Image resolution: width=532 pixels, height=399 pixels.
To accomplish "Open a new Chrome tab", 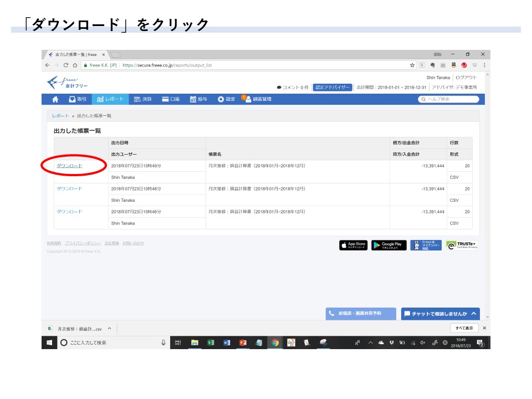I will [x=116, y=55].
